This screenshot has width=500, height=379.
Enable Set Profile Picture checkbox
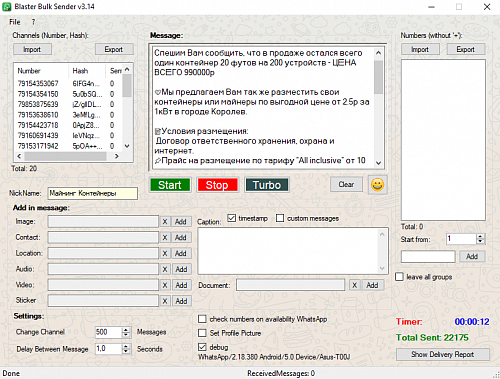pyautogui.click(x=202, y=333)
